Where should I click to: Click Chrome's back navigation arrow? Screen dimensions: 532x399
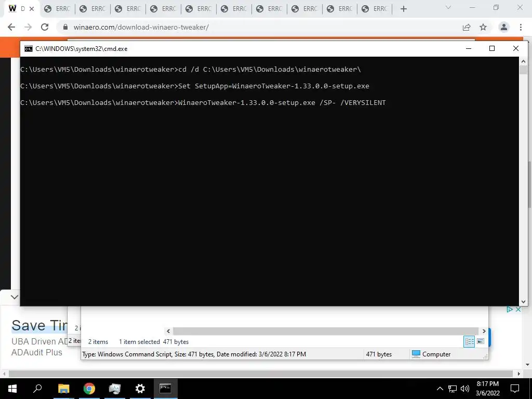coord(11,27)
